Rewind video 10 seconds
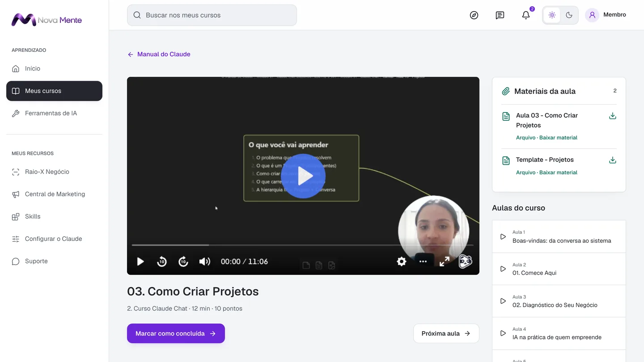 162,261
